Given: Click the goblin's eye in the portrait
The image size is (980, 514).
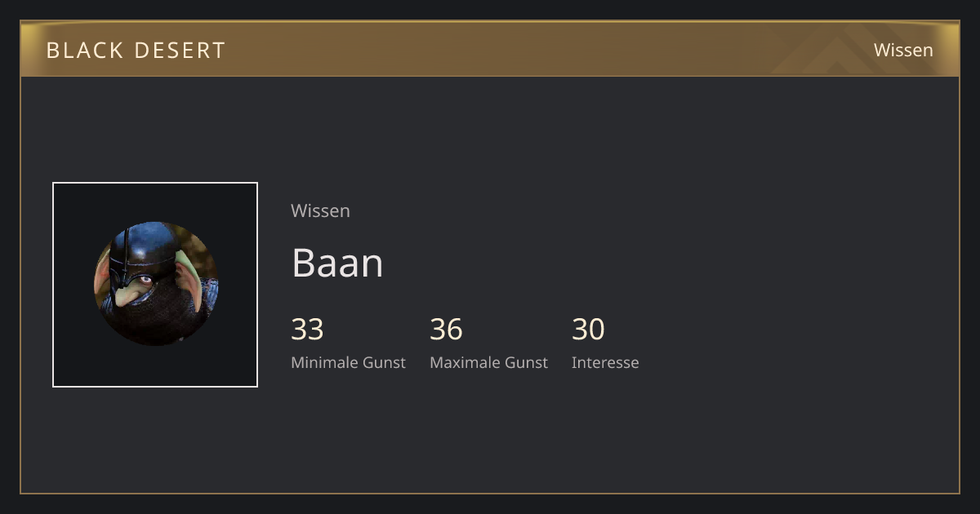Looking at the screenshot, I should point(145,280).
